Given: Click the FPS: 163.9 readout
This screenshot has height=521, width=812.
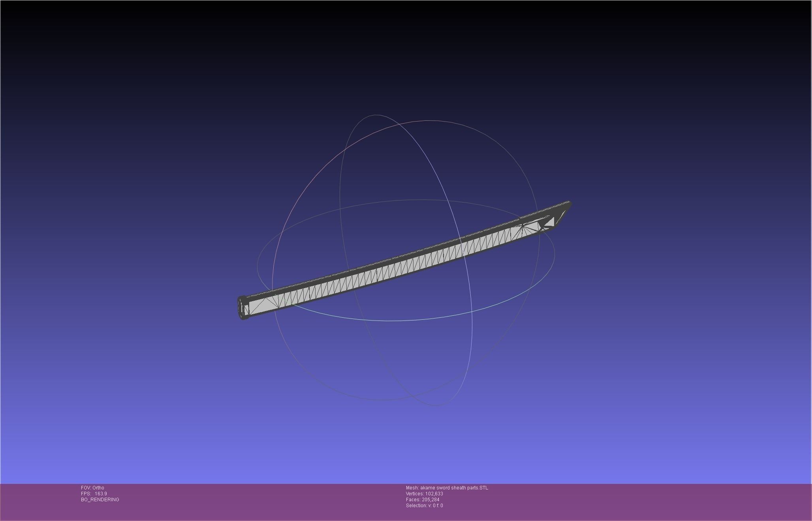Looking at the screenshot, I should point(94,494).
